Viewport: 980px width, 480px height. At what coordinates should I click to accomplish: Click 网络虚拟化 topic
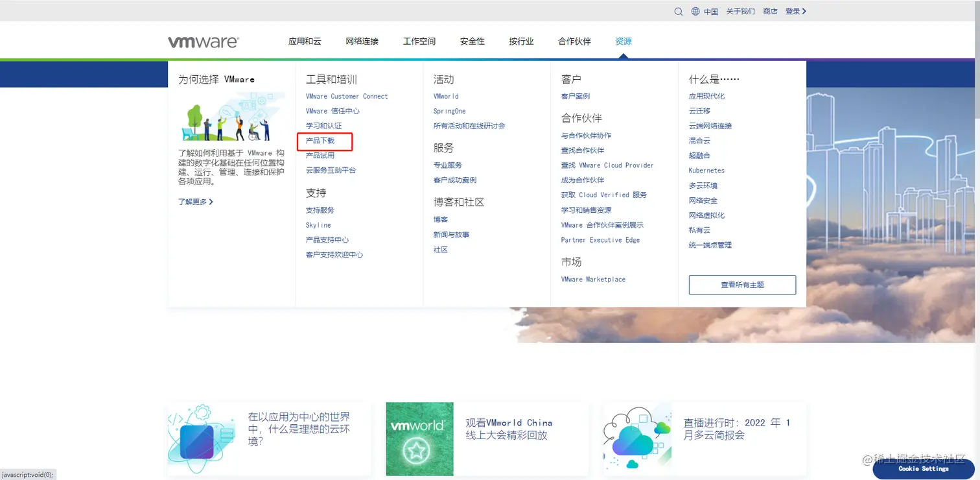tap(706, 215)
